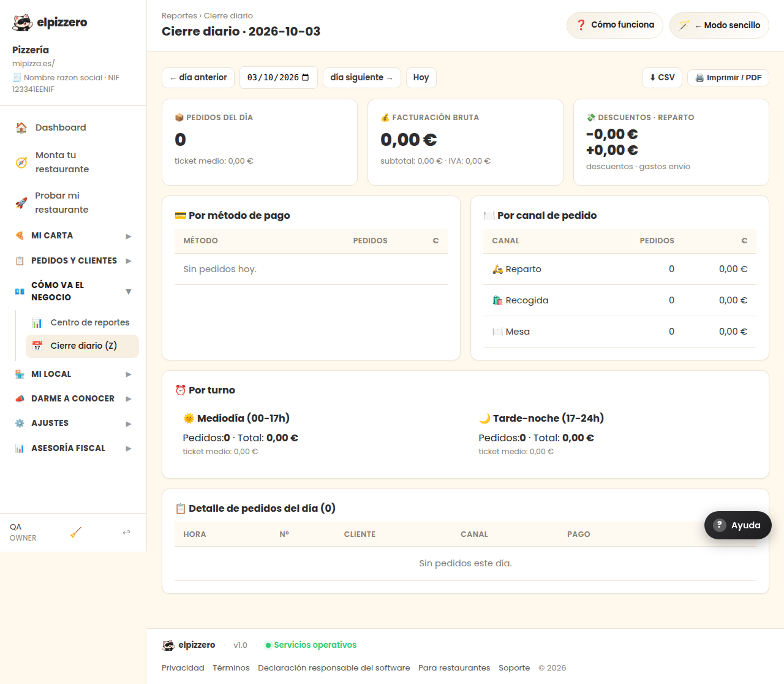Go to día siguiente
784x684 pixels.
pyautogui.click(x=362, y=78)
